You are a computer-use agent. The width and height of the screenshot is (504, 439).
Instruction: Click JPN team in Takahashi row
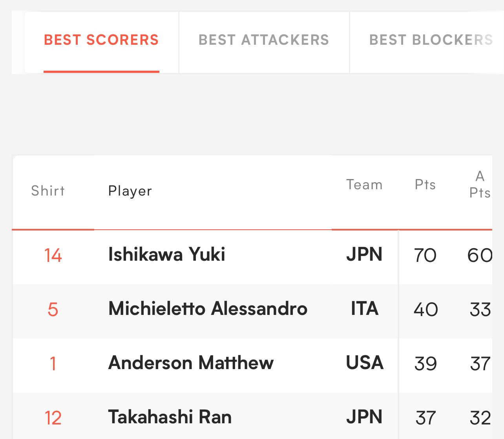pos(364,417)
